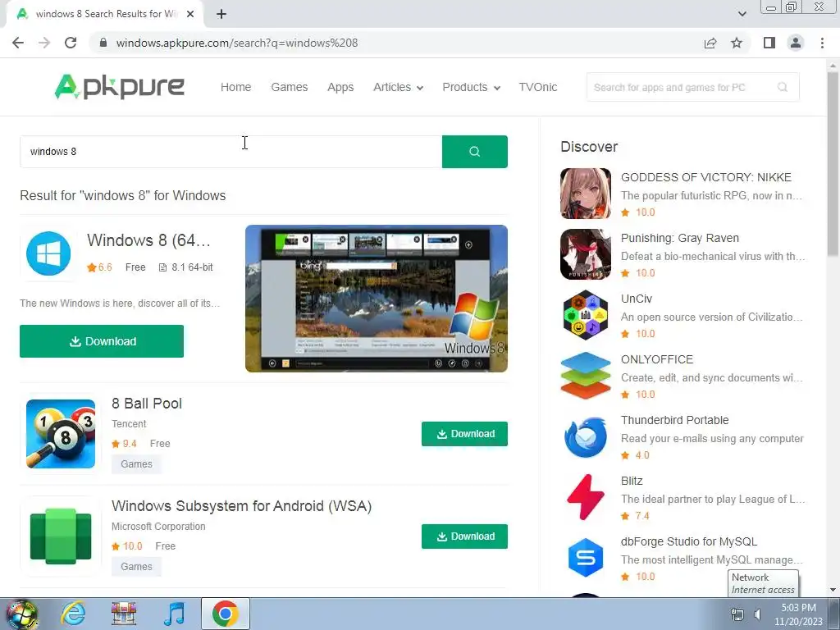Click the taskbar clock showing 5:03 PM
This screenshot has height=630, width=840.
point(798,614)
